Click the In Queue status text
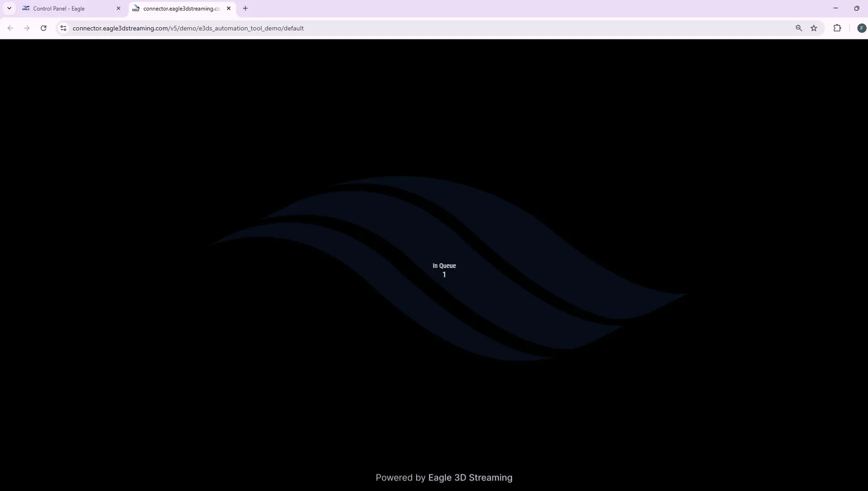Screen dimensions: 868x491 [444, 266]
